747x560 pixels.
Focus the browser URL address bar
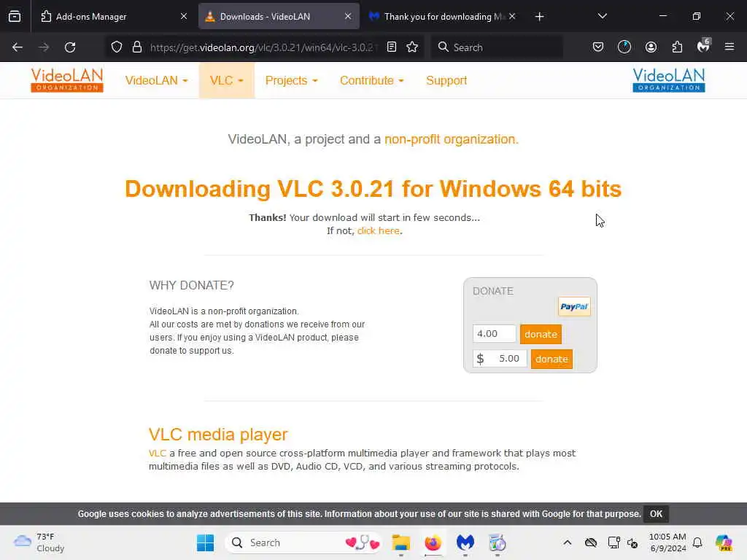(263, 47)
